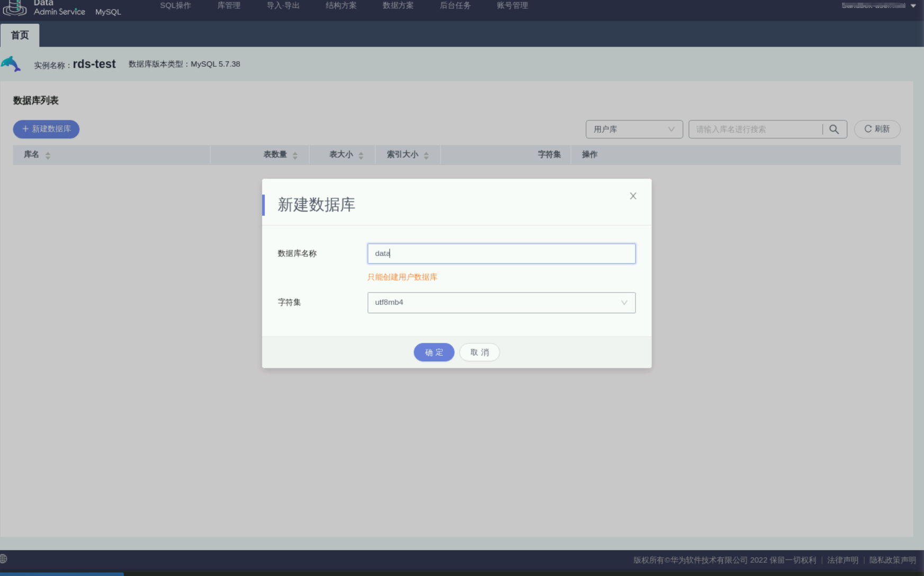Expand the 用户库 database type dropdown
Image resolution: width=924 pixels, height=576 pixels.
pyautogui.click(x=634, y=129)
